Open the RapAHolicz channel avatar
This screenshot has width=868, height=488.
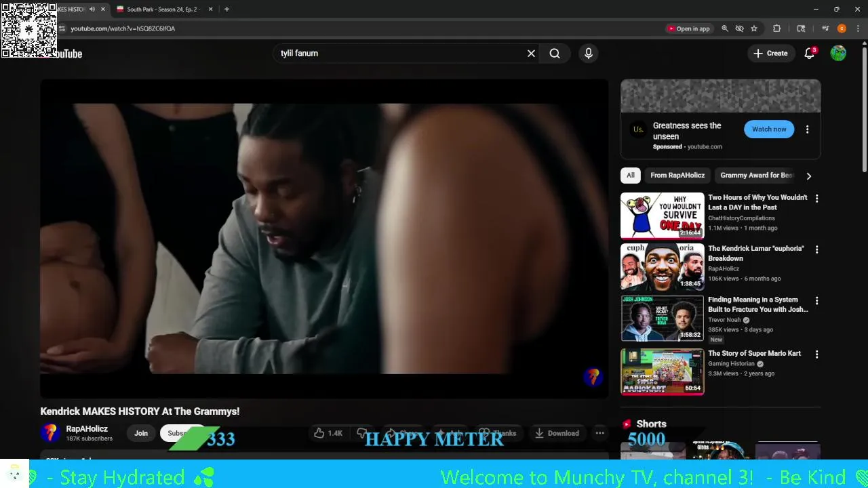pos(50,432)
